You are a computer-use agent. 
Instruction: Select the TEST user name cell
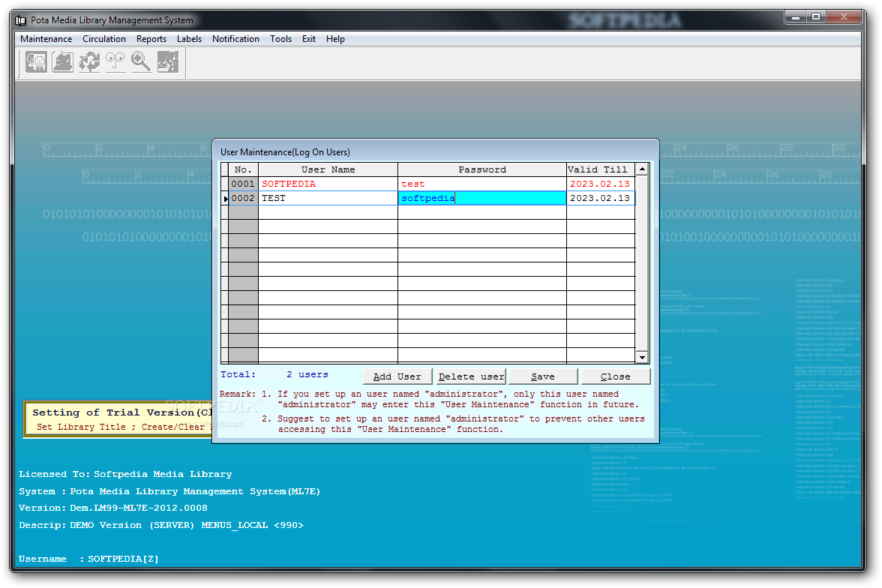pos(328,198)
